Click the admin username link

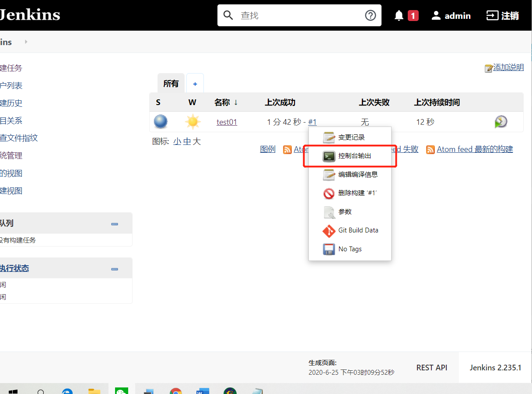pyautogui.click(x=458, y=16)
